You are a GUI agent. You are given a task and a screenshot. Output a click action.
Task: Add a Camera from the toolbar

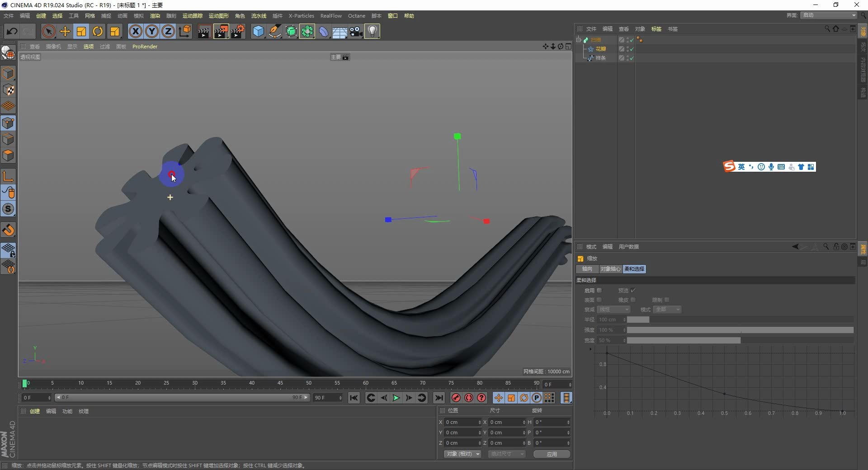[x=356, y=31]
